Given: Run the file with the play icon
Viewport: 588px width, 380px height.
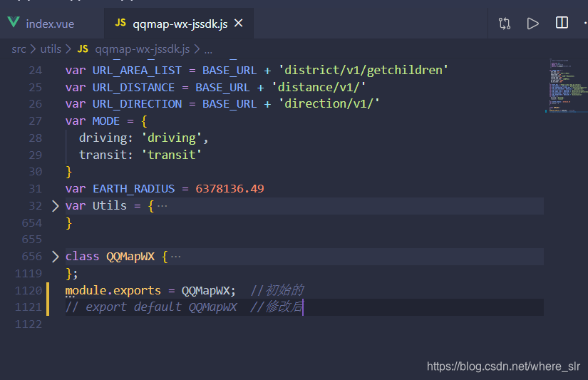Looking at the screenshot, I should tap(532, 24).
